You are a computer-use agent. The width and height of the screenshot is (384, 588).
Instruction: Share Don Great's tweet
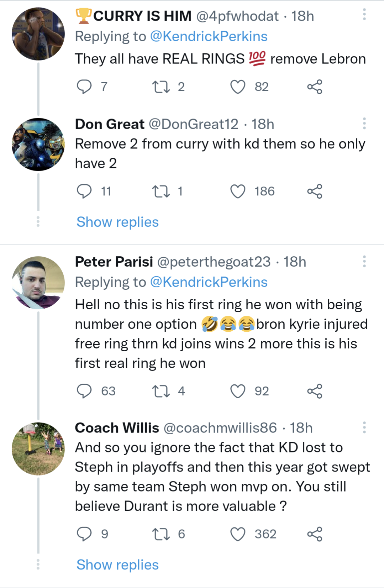315,191
